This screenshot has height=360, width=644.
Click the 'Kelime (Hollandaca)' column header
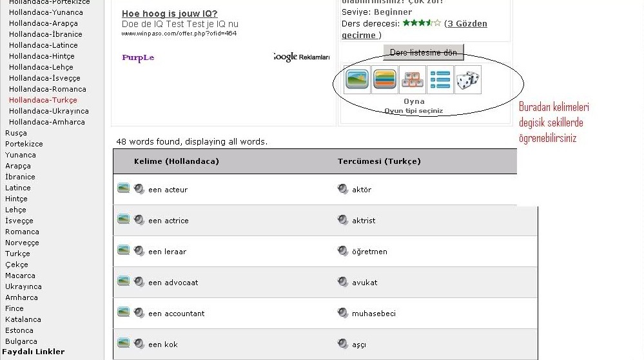coord(177,161)
